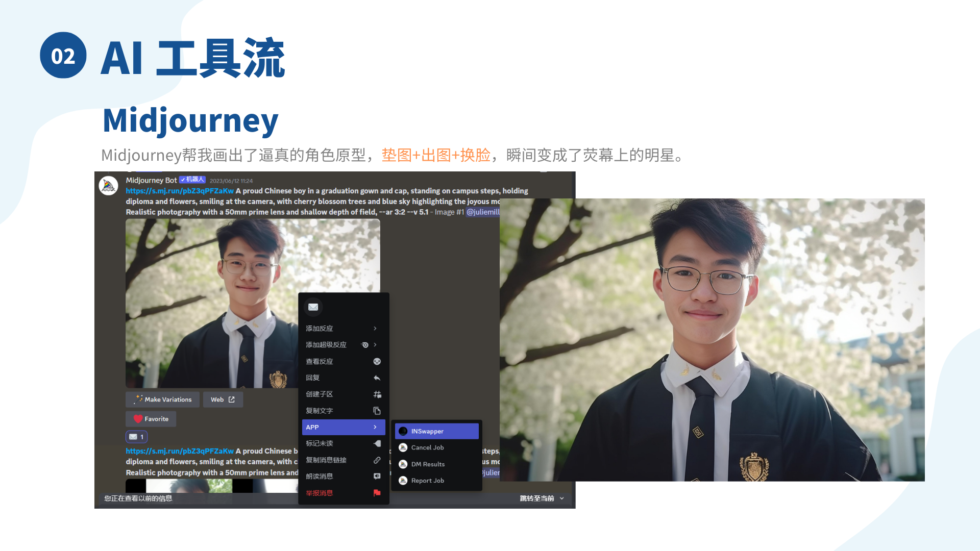The image size is (980, 551).
Task: Select 查看反应 in the context menu
Action: [x=344, y=361]
